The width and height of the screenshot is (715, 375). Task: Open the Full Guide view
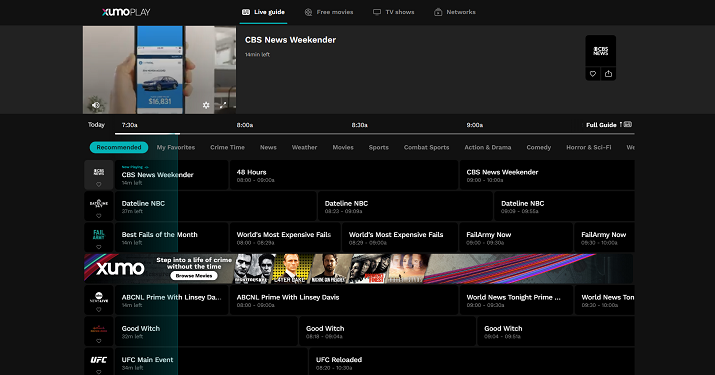pos(608,125)
